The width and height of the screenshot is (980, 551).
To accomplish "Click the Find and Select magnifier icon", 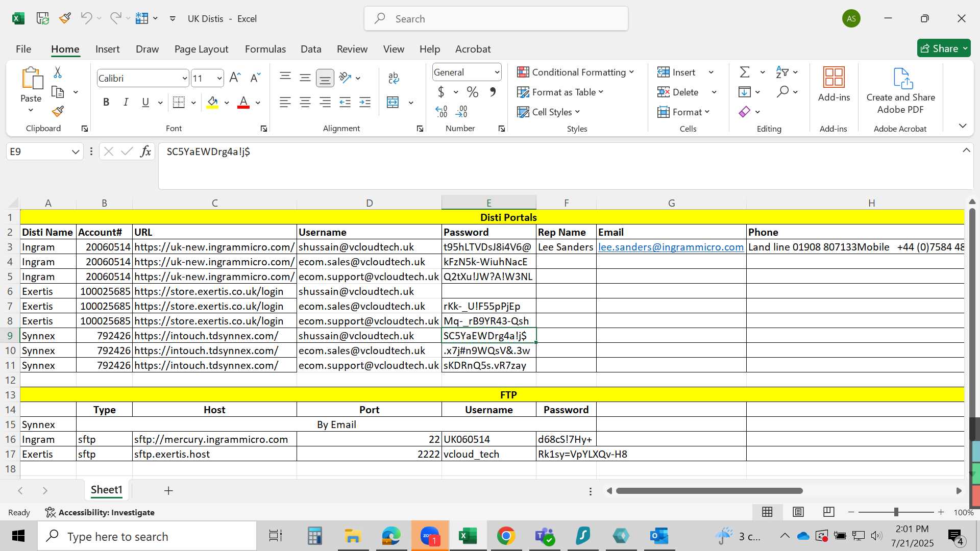I will [x=782, y=92].
